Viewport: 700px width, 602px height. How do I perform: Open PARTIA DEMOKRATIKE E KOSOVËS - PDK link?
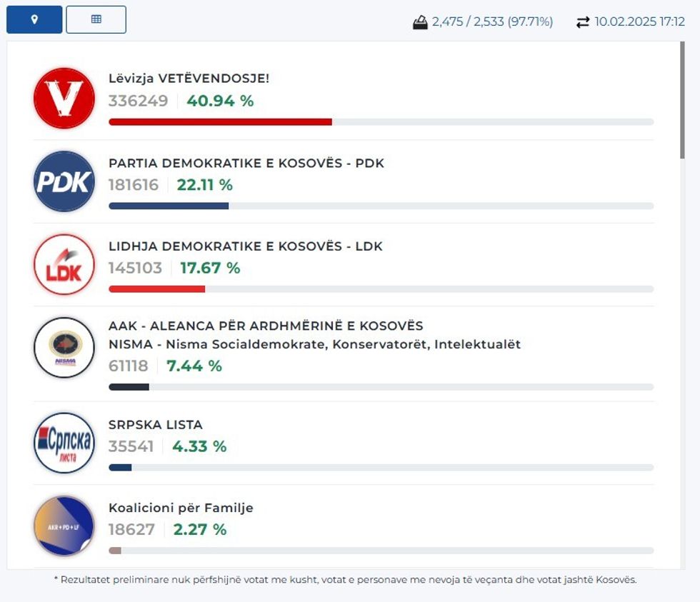(246, 163)
